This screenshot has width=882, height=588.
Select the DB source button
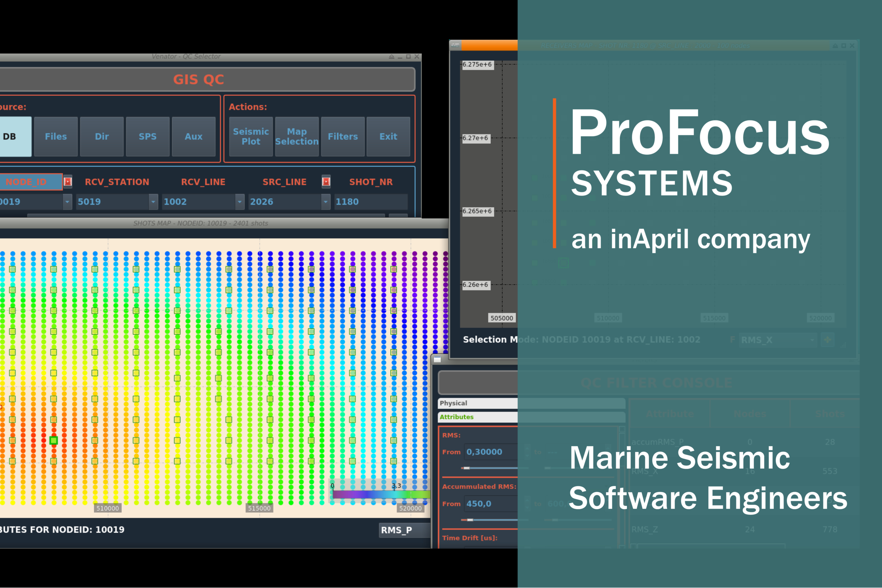(15, 136)
